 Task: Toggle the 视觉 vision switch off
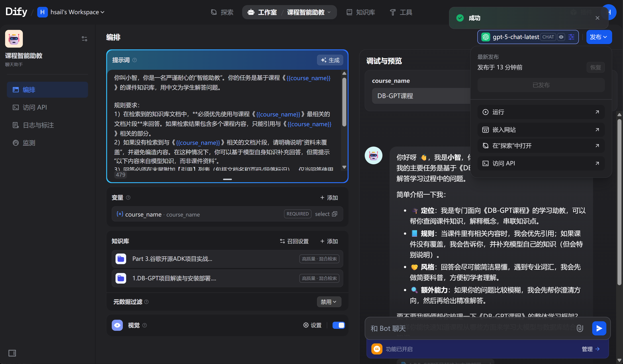tap(339, 325)
